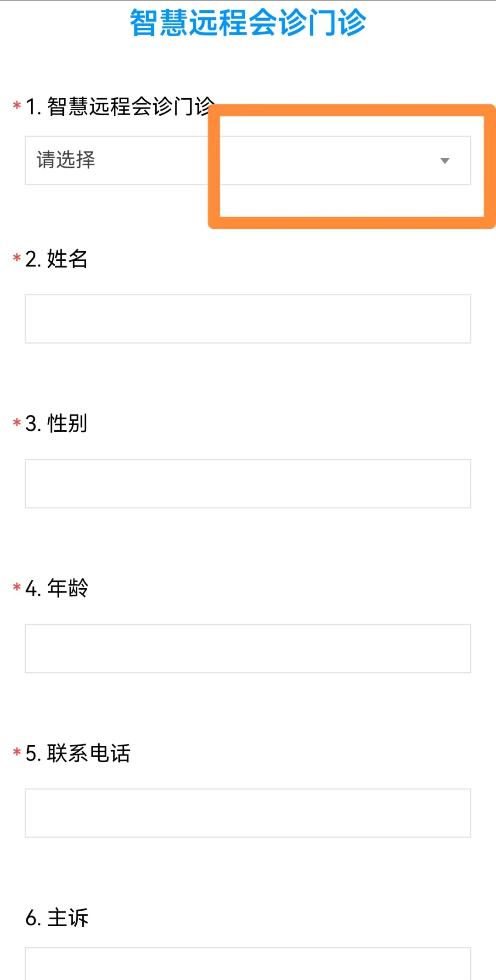Screen dimensions: 496x980
Task: Click the 2. 姓名 question label
Action: click(56, 259)
